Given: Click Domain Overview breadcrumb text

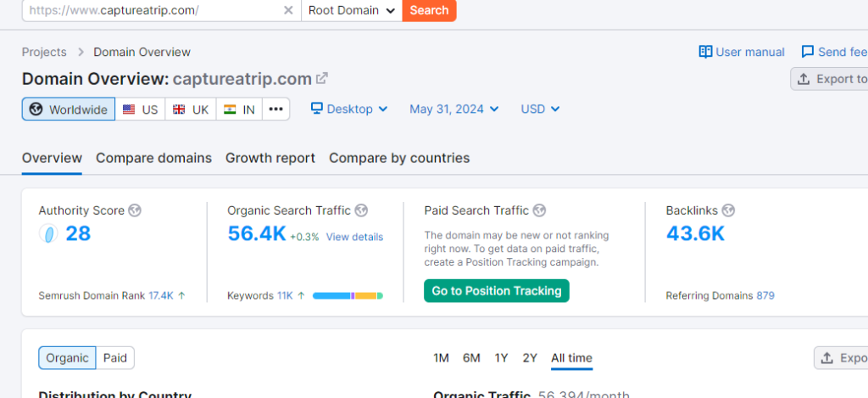Looking at the screenshot, I should click(x=142, y=52).
